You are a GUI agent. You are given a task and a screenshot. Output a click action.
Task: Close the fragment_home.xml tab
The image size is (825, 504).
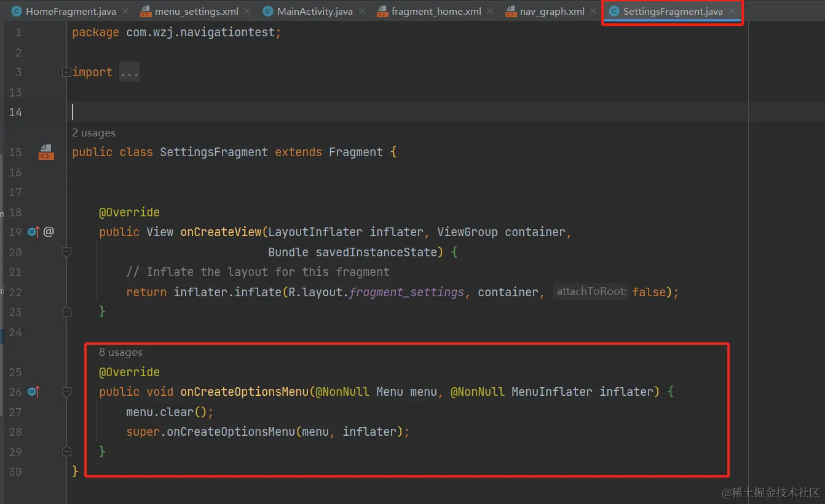(x=491, y=12)
